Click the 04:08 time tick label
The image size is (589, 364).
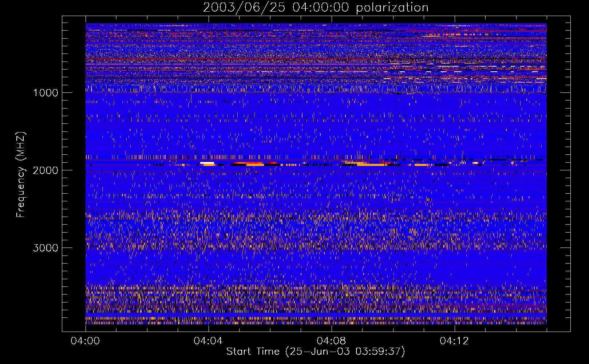click(331, 341)
